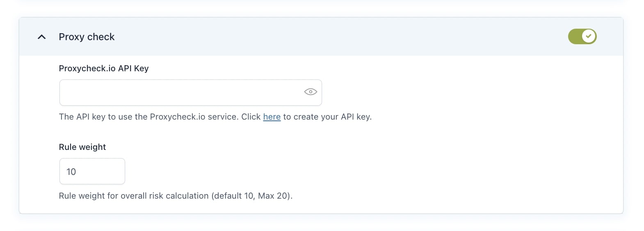Screen dimensions: 644x231
Task: Disable the Proxy check toggle switch
Action: tap(582, 36)
